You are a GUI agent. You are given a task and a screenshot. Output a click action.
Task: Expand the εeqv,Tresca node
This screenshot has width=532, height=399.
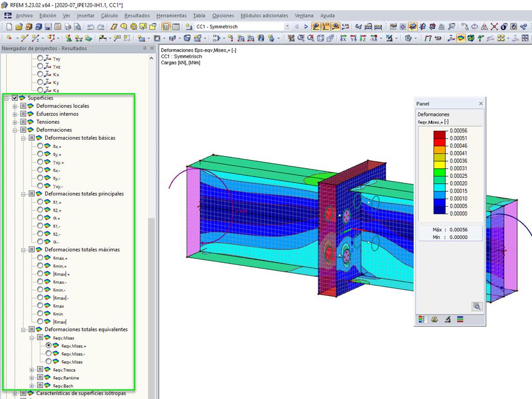click(32, 370)
